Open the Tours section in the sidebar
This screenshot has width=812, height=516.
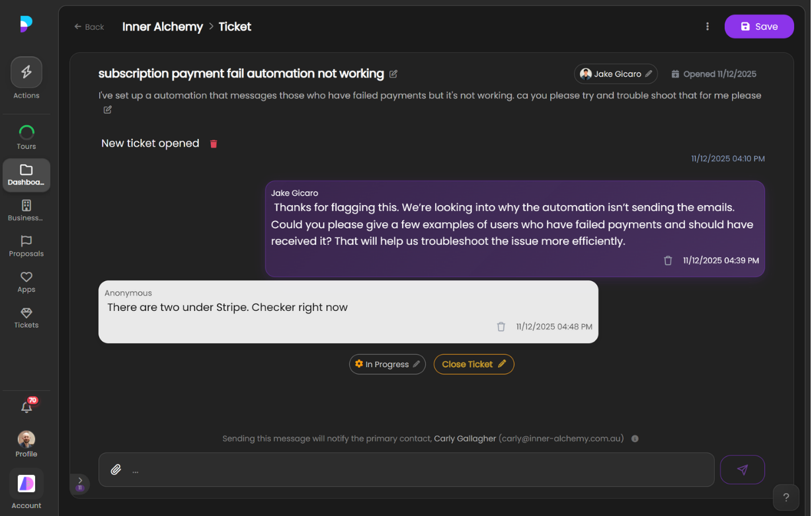coord(26,131)
